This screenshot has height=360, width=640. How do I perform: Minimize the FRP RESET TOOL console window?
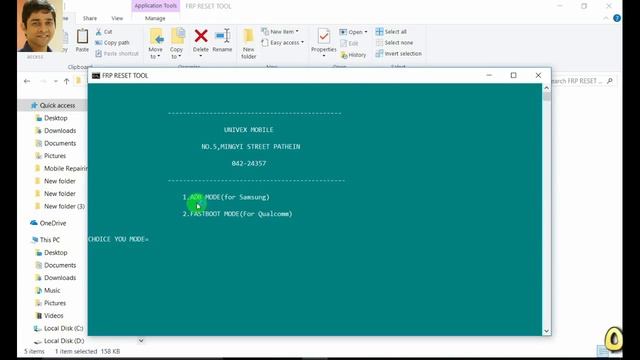489,76
